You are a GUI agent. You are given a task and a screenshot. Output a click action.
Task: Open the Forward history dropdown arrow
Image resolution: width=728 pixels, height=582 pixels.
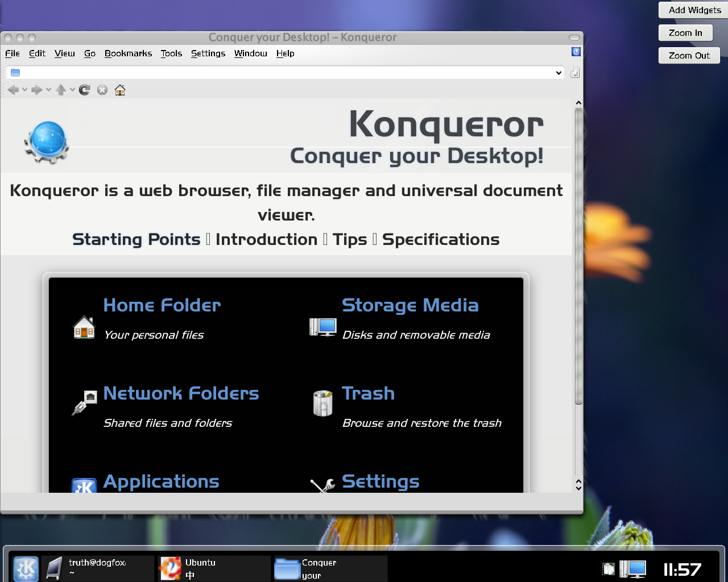(x=48, y=90)
